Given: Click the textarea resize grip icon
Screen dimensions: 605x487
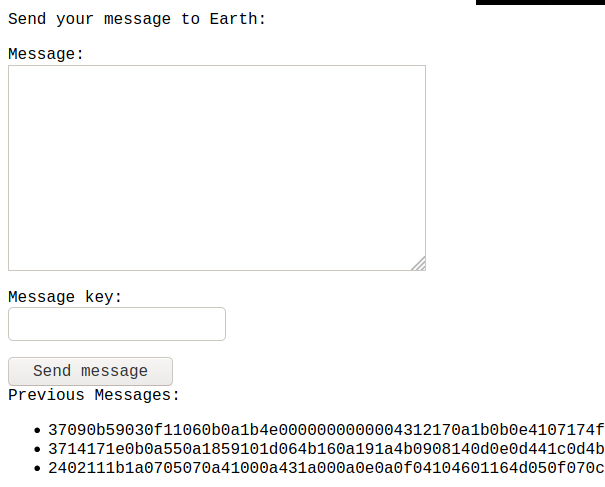Looking at the screenshot, I should click(x=419, y=264).
